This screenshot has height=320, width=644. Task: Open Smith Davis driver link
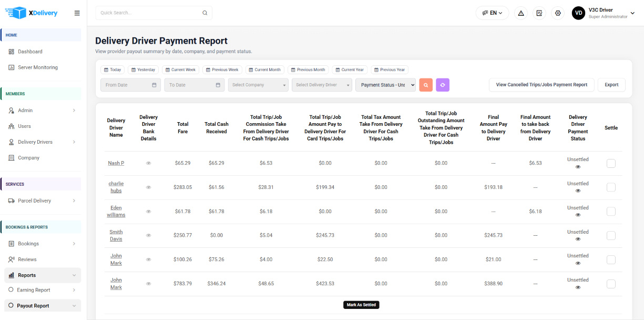click(x=116, y=235)
